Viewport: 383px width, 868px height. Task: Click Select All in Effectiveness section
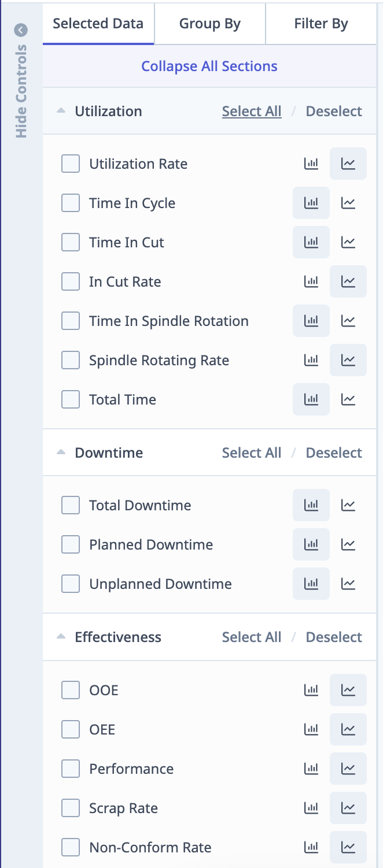point(252,637)
